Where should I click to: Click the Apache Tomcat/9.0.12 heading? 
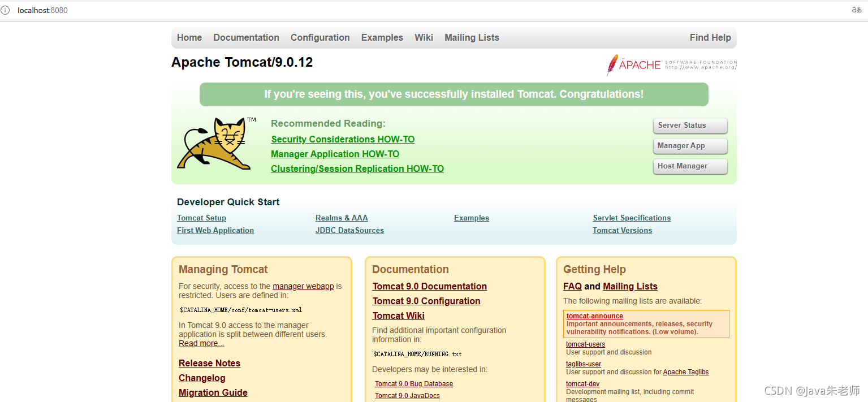pyautogui.click(x=242, y=62)
